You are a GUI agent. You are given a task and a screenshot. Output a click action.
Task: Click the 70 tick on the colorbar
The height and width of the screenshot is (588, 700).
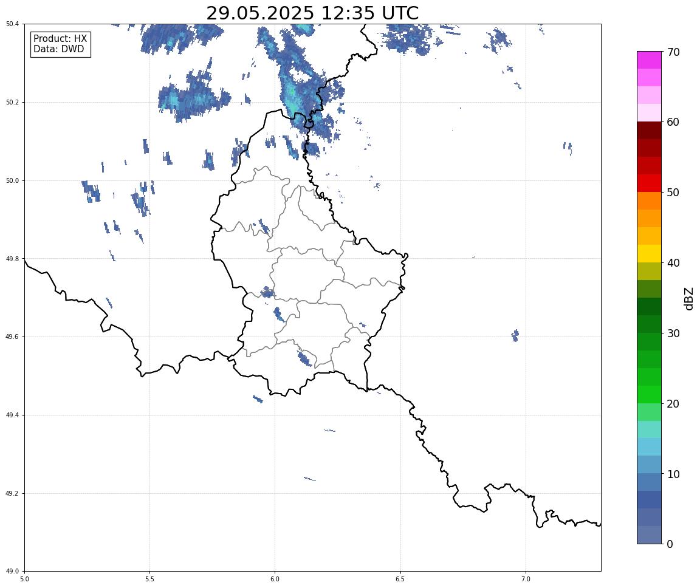(x=673, y=52)
